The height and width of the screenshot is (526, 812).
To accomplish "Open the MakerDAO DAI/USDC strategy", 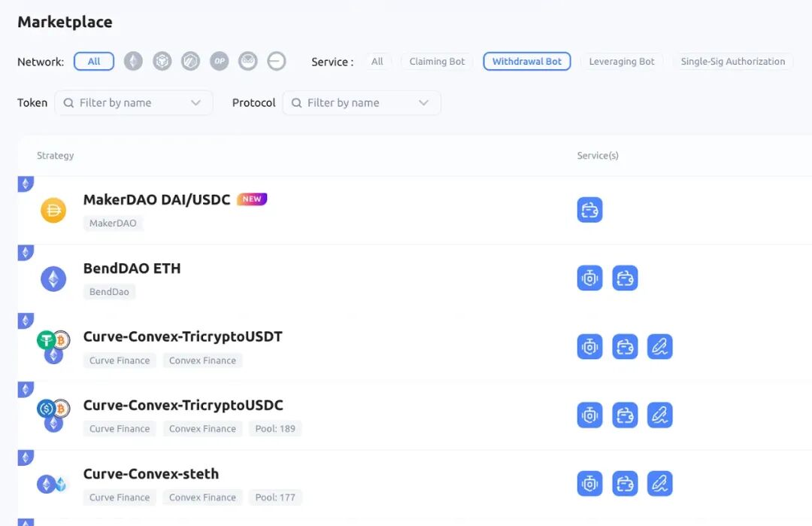I will click(x=156, y=199).
